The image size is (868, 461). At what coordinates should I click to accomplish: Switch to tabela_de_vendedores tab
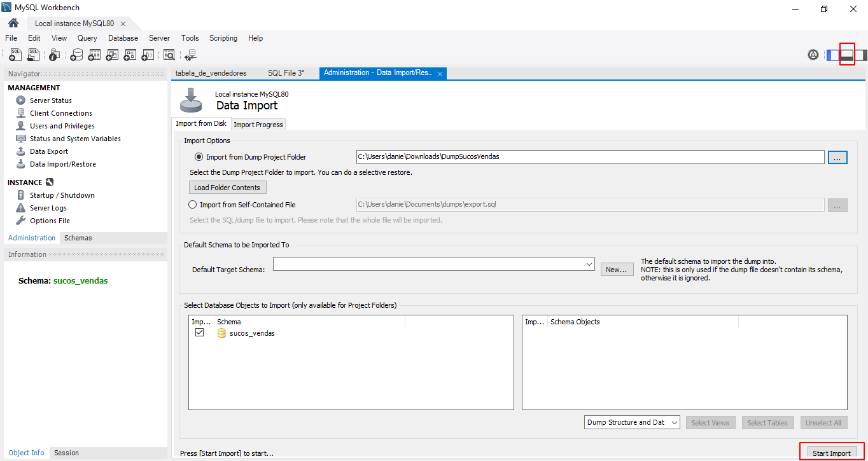pos(211,73)
